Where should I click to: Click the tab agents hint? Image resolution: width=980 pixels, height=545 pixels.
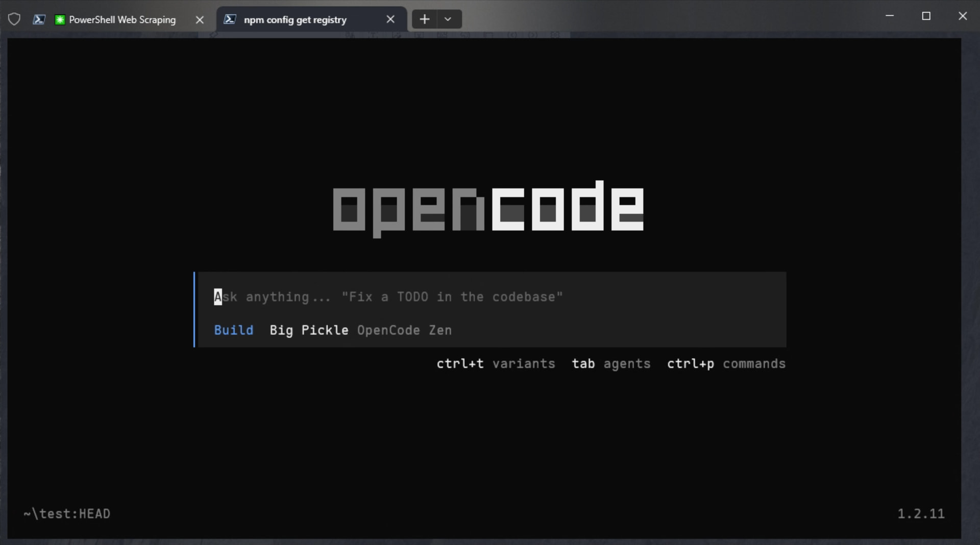(611, 364)
